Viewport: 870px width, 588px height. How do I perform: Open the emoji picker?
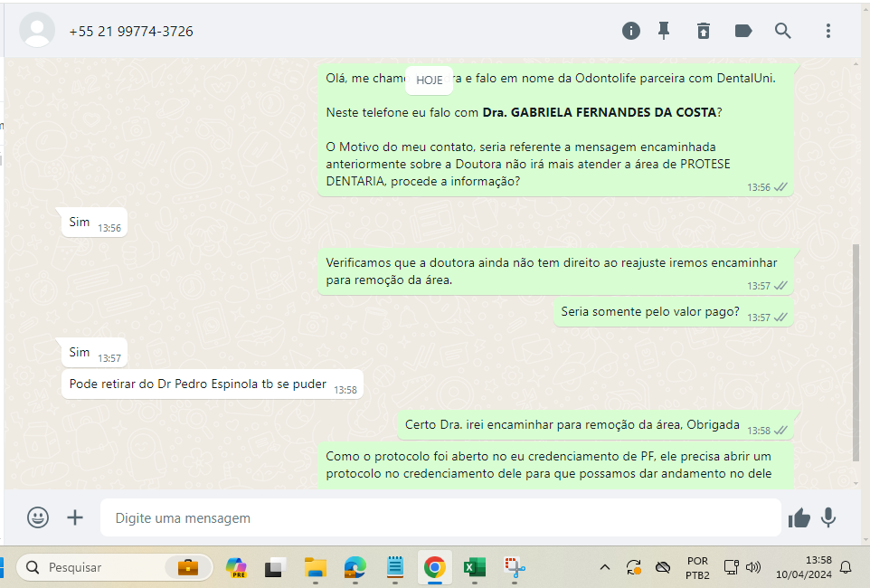38,517
